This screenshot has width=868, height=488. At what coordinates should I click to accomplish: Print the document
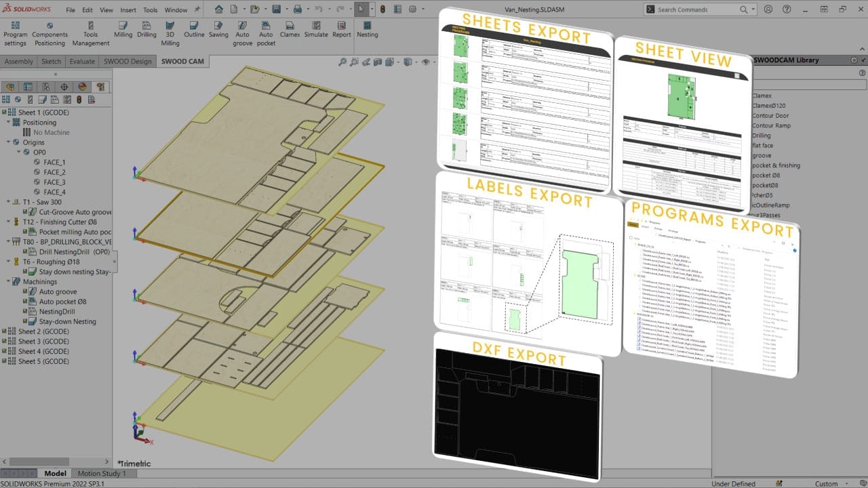[x=297, y=9]
